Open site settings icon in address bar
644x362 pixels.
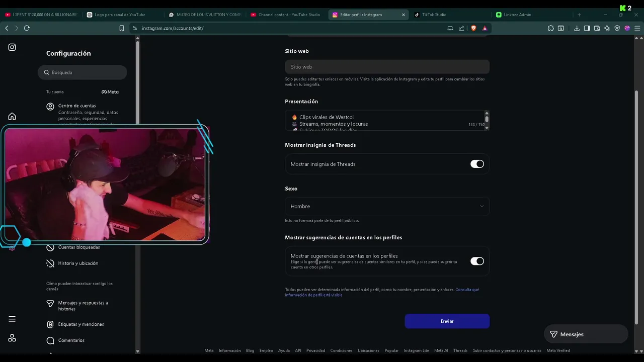(135, 28)
